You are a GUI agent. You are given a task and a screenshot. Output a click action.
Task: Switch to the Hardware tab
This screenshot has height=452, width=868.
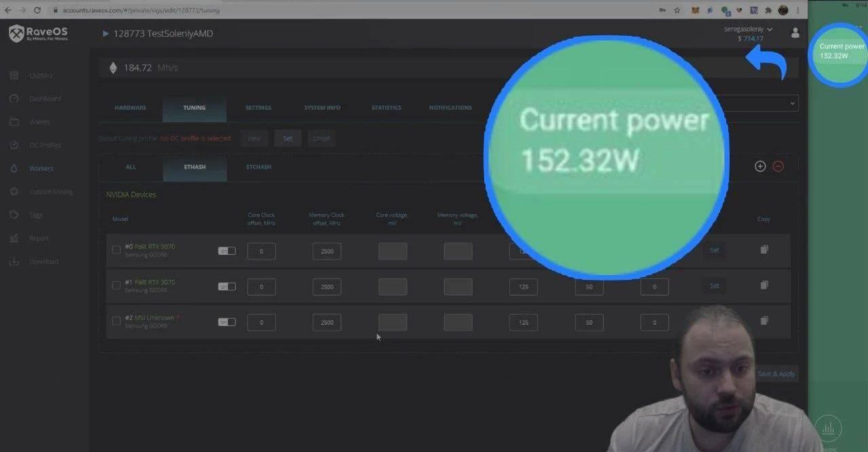point(130,108)
